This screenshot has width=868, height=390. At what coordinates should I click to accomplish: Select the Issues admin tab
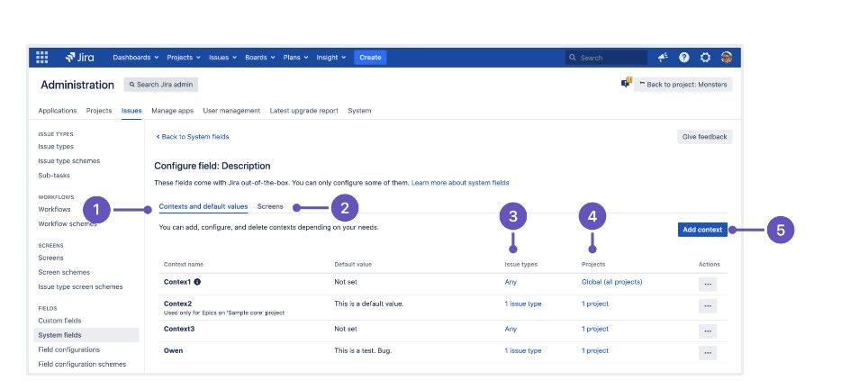click(131, 111)
